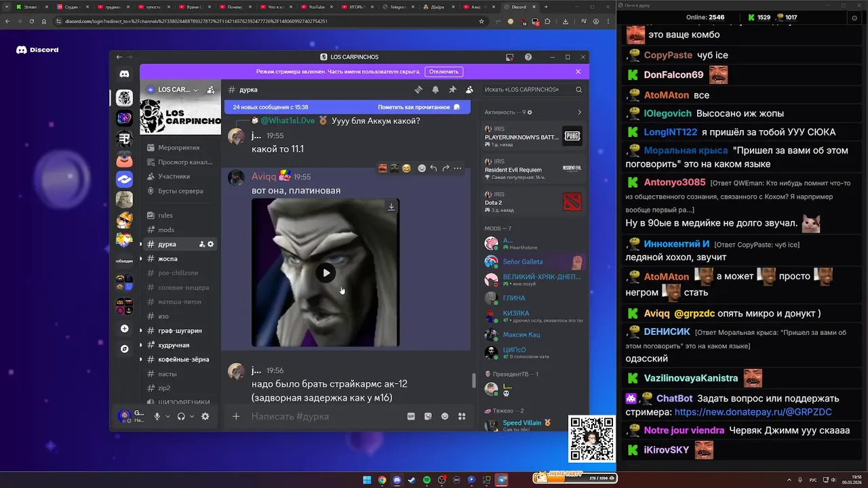Click the 24 new messages jump bar

(x=347, y=107)
